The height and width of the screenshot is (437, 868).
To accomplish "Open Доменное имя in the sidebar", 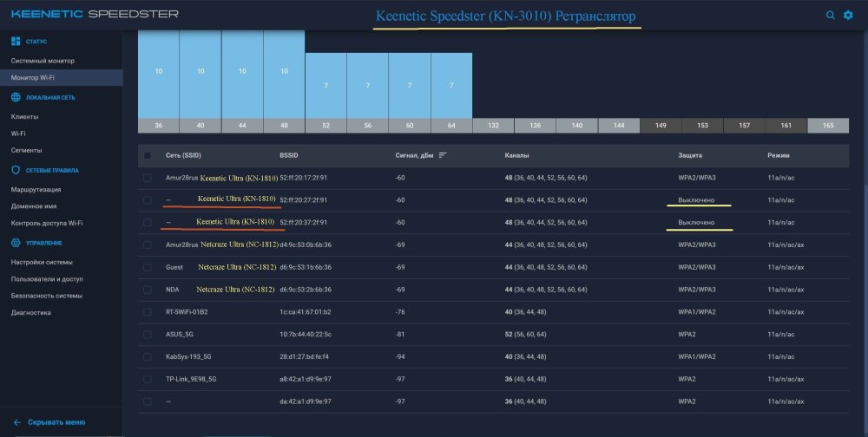I will click(x=34, y=206).
